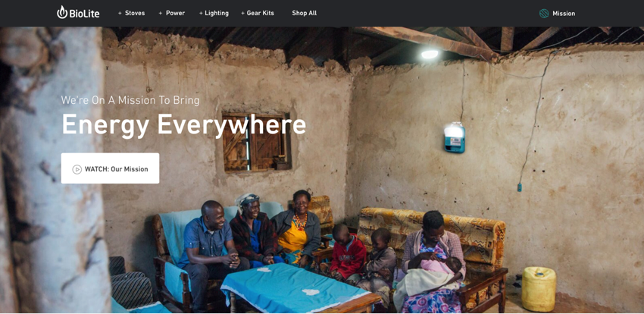Image resolution: width=644 pixels, height=314 pixels.
Task: Open the Gear Kits navigation label
Action: (261, 13)
